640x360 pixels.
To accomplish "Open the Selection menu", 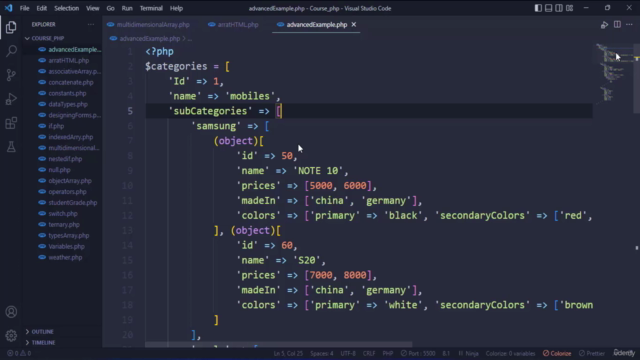I will coord(67,8).
